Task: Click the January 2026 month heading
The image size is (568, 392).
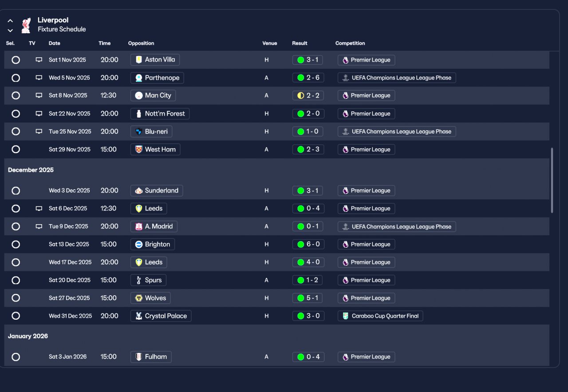Action: 28,336
